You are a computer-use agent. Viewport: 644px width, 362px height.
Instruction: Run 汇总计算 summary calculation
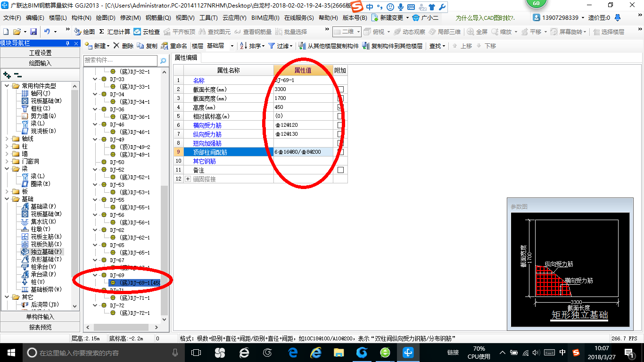click(115, 32)
